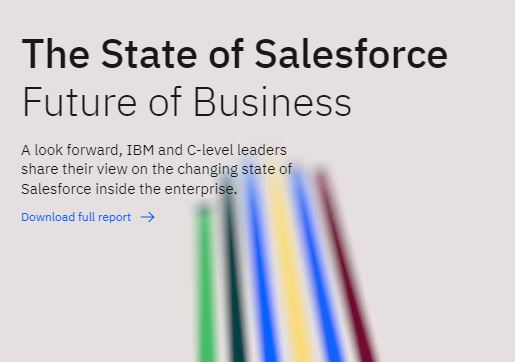515x362 pixels.
Task: Click the word forward in the description
Action: pyautogui.click(x=93, y=150)
